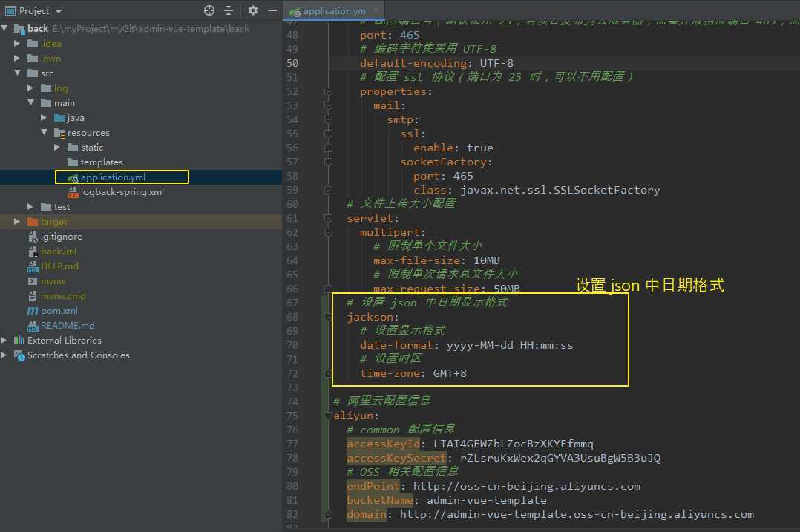Click the .idea folder icon
The width and height of the screenshot is (800, 532).
coord(33,44)
